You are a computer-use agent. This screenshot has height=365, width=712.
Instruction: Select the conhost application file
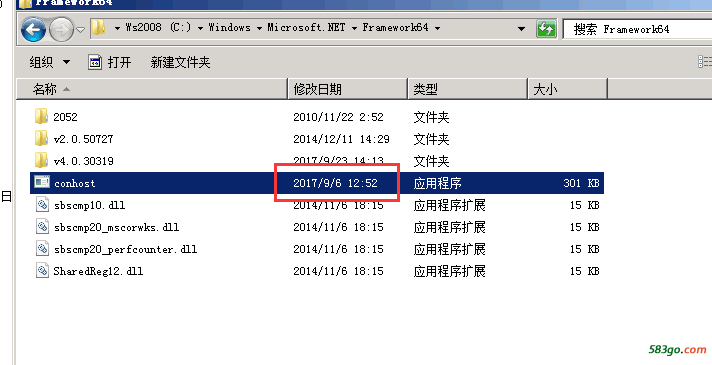pyautogui.click(x=74, y=183)
